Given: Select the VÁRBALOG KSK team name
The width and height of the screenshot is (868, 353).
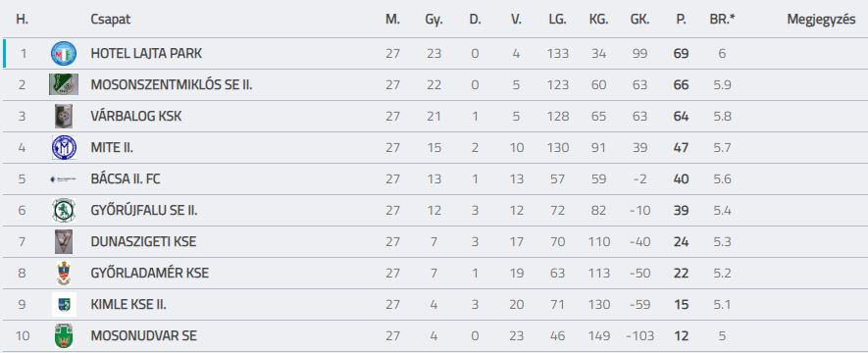Looking at the screenshot, I should [136, 117].
